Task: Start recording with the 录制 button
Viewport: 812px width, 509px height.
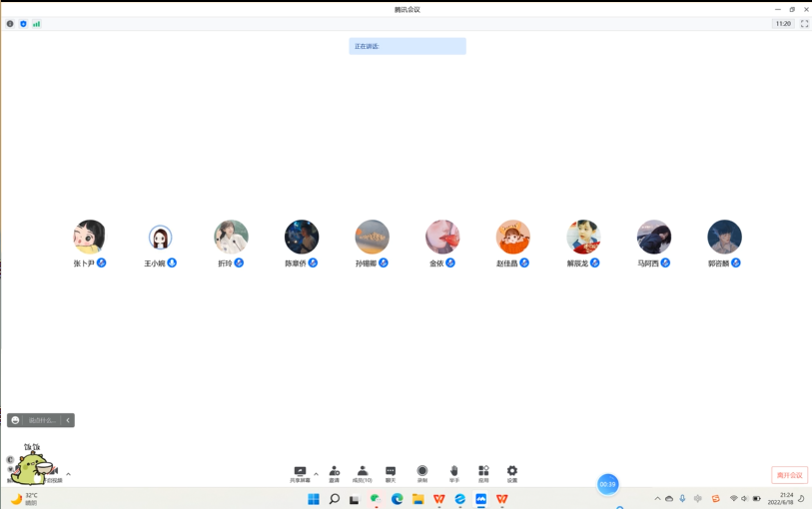Action: click(x=422, y=472)
